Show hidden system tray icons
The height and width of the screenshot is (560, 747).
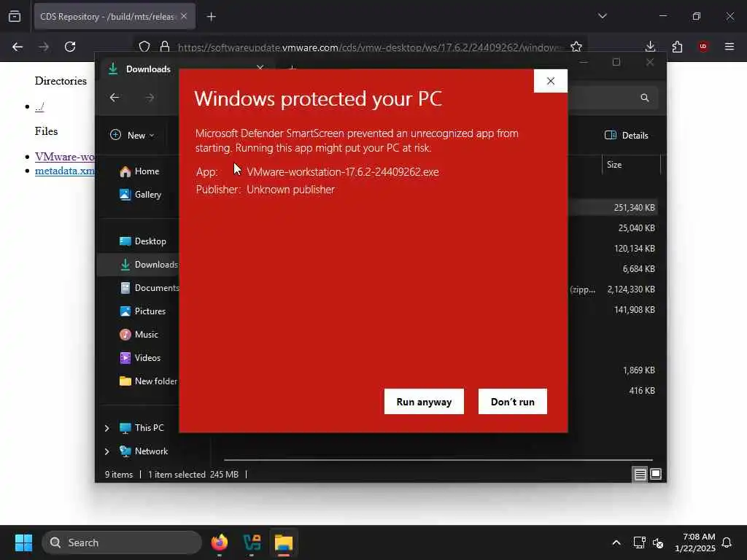click(x=616, y=542)
